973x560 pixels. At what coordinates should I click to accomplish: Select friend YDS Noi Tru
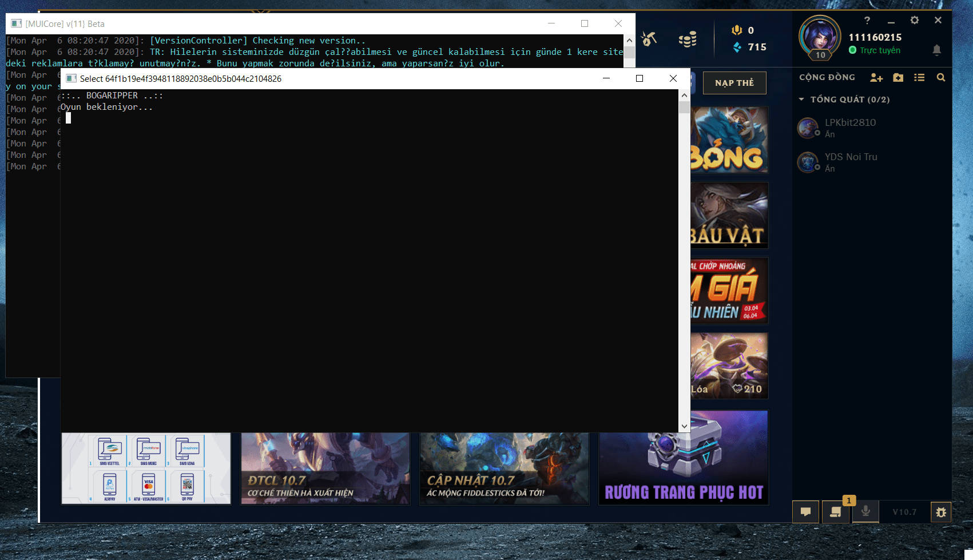[872, 162]
